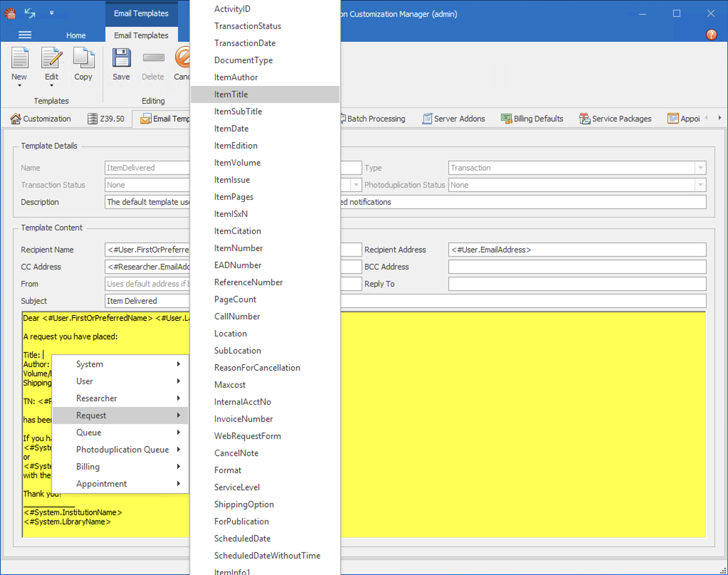
Task: Switch to the Batch Processing tab
Action: coord(376,119)
